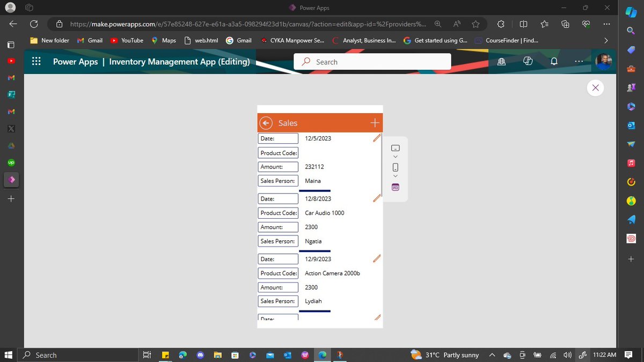The image size is (644, 362).
Task: Open the CourseFinder bookmark
Action: [x=506, y=40]
